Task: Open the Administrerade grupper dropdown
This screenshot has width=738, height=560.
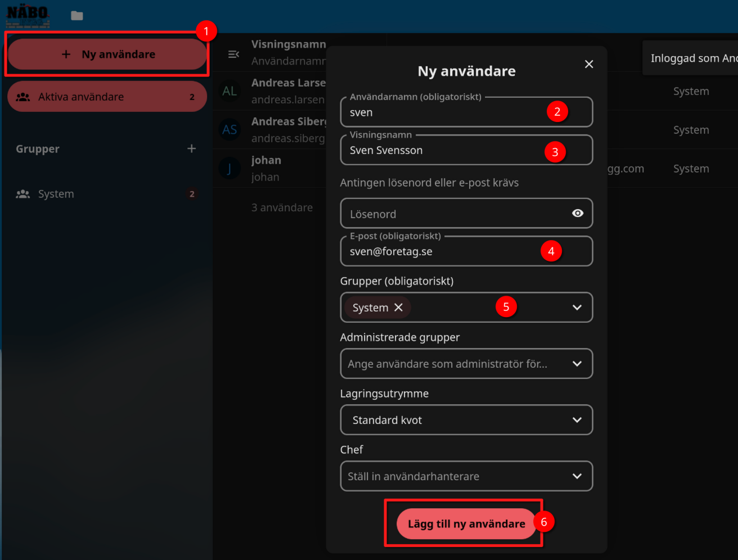Action: (466, 364)
